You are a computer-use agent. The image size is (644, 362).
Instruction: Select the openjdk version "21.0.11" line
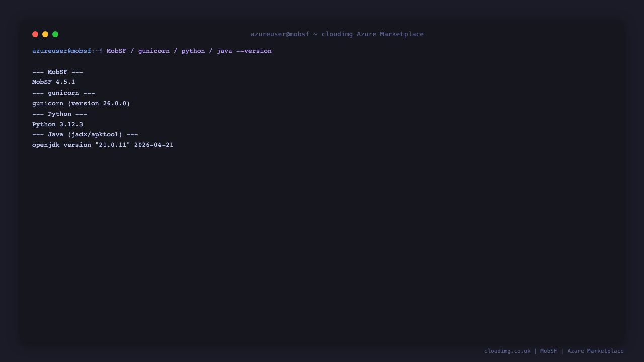pyautogui.click(x=103, y=145)
